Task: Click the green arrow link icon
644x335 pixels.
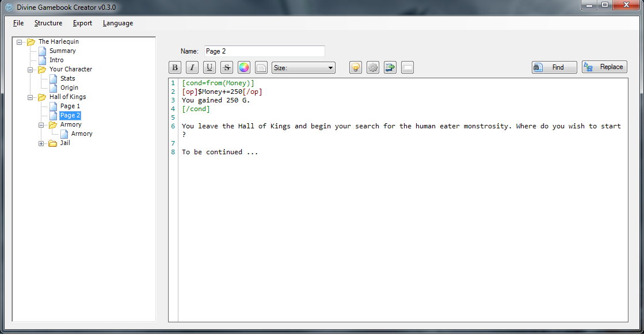Action: click(x=390, y=67)
